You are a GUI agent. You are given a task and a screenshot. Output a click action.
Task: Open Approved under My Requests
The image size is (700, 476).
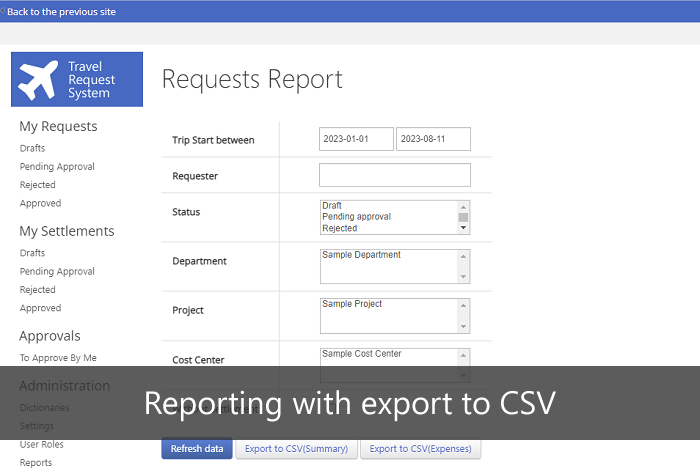point(40,203)
